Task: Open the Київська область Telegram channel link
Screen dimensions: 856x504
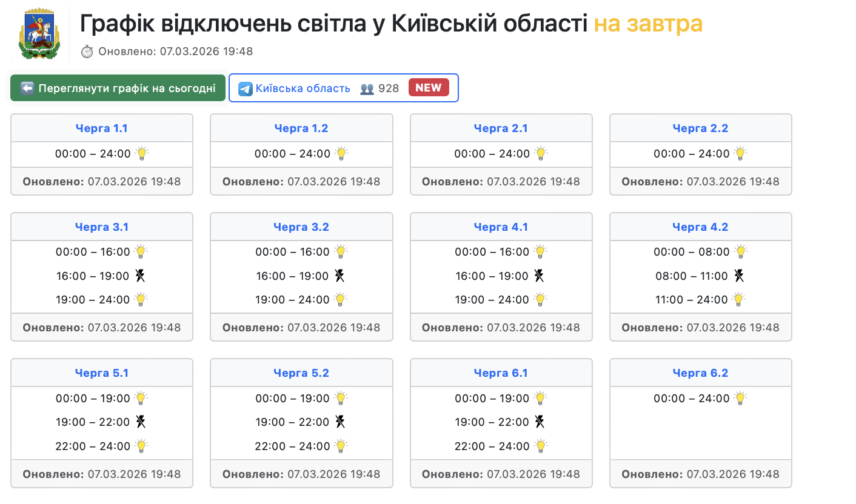Action: pyautogui.click(x=303, y=88)
